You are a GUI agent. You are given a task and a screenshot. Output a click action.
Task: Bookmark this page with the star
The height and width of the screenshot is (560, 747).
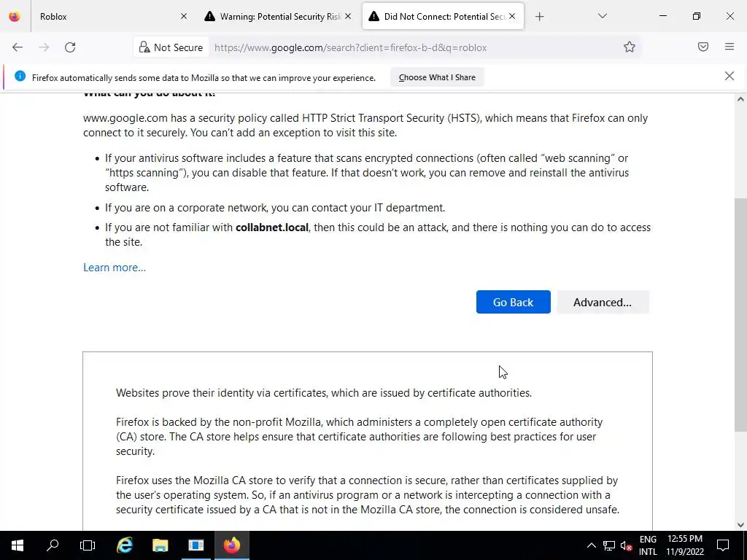click(630, 47)
